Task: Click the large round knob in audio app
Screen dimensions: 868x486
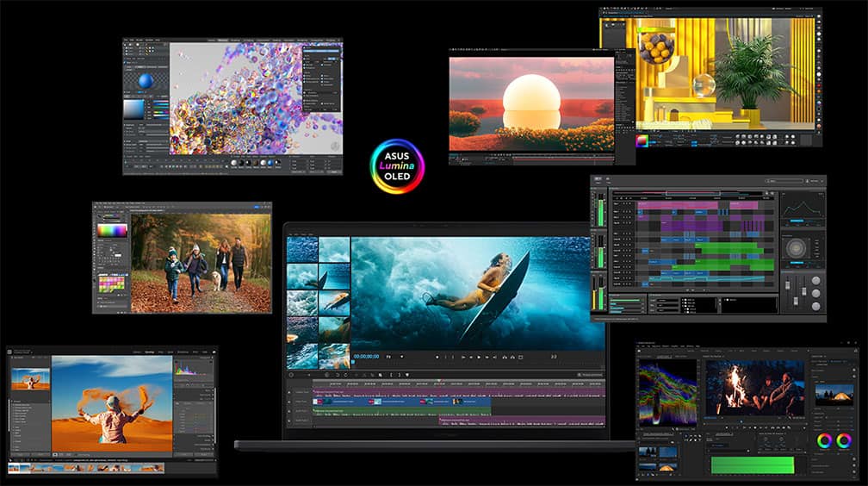Action: click(797, 249)
